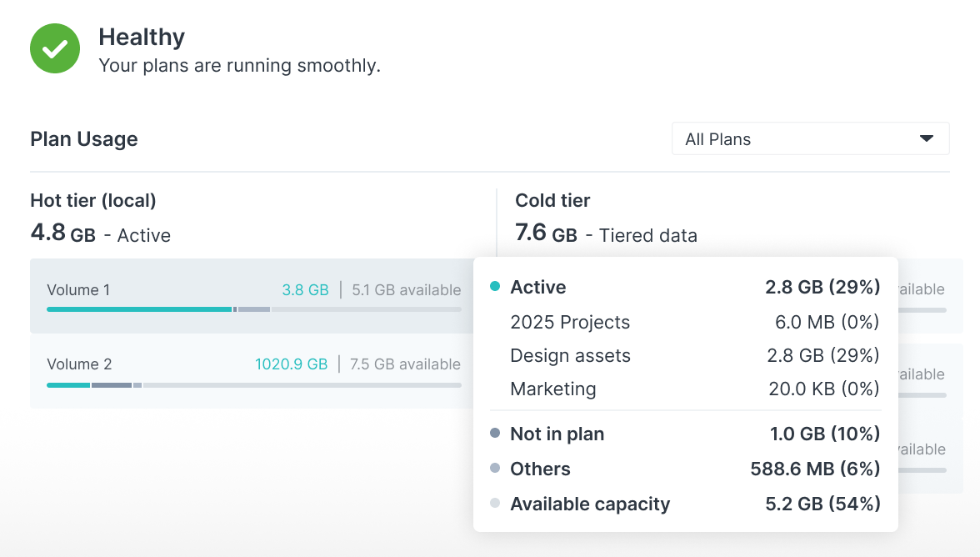Image resolution: width=980 pixels, height=557 pixels.
Task: Click the Hot tier (local) heading
Action: click(93, 200)
